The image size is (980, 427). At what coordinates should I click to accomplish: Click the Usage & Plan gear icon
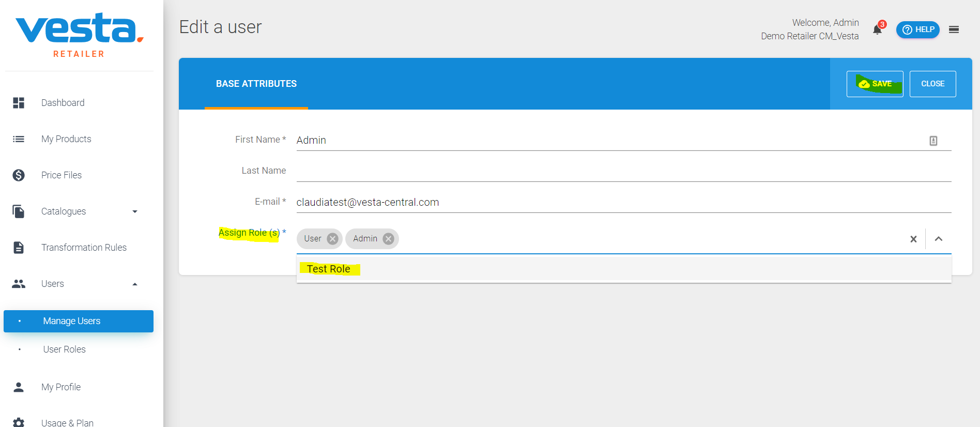(x=19, y=422)
